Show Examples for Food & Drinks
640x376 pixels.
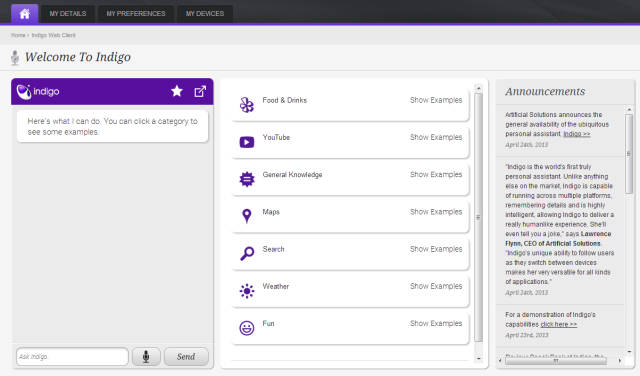click(x=436, y=100)
